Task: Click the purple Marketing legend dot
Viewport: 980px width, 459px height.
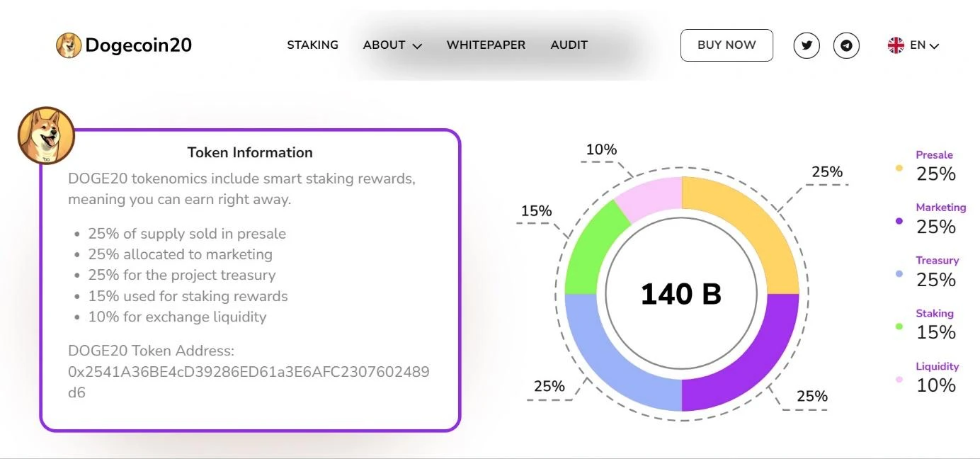Action: click(x=899, y=221)
